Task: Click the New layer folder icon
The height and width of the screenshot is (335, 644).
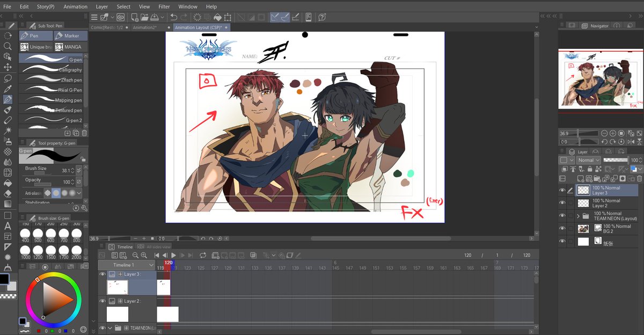Action: [597, 178]
